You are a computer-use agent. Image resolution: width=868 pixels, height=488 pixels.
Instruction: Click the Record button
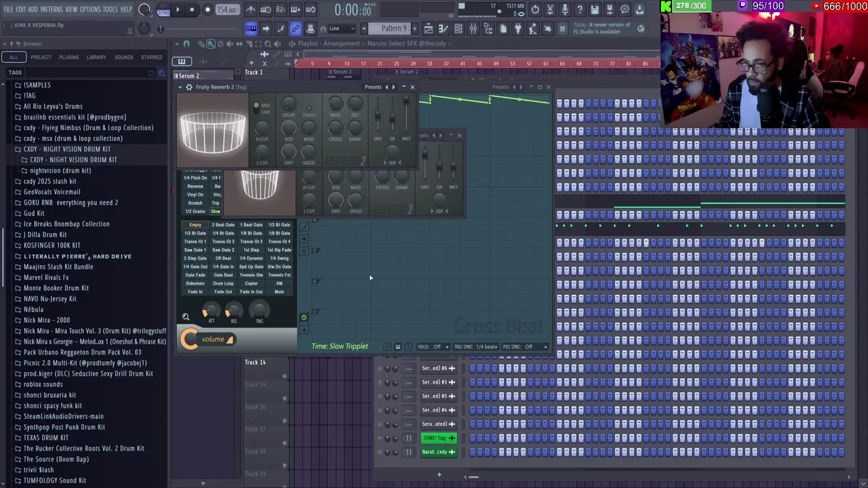click(x=208, y=9)
